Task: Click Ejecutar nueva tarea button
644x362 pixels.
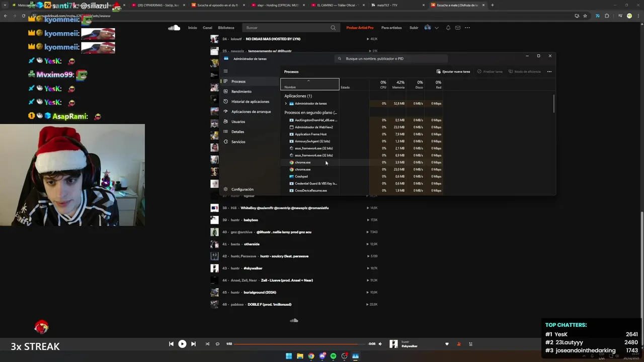Action: [453, 71]
